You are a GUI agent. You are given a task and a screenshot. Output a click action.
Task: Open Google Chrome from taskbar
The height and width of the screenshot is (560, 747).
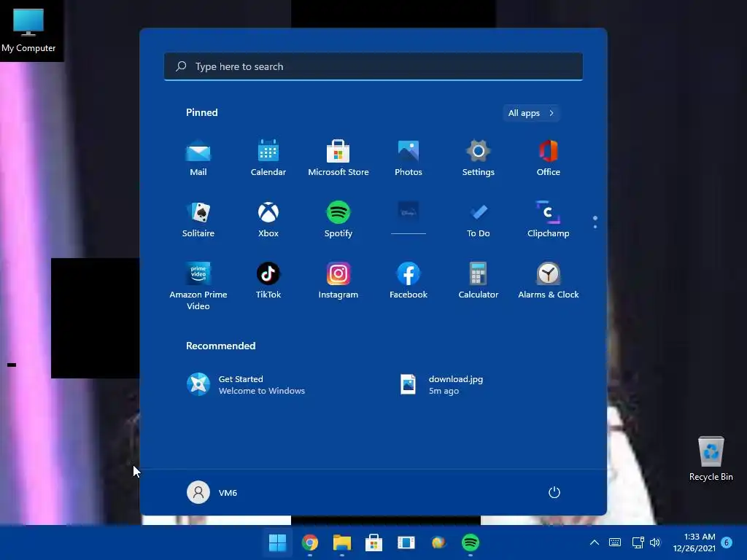tap(309, 542)
